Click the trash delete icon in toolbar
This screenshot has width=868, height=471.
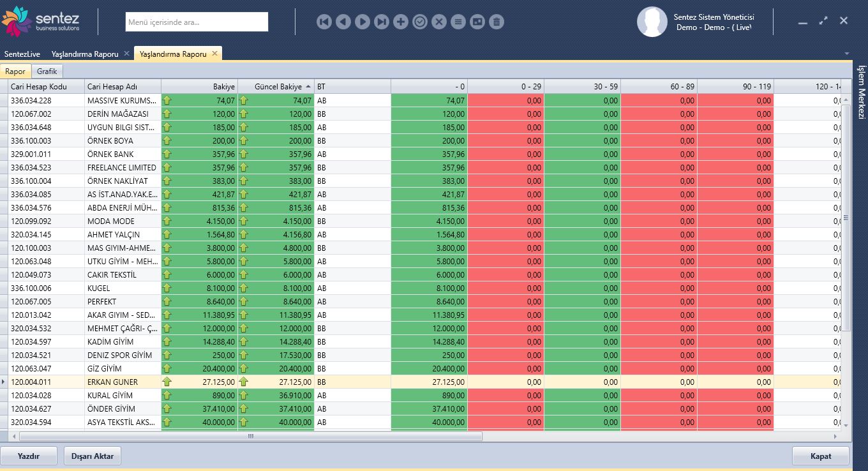[497, 22]
